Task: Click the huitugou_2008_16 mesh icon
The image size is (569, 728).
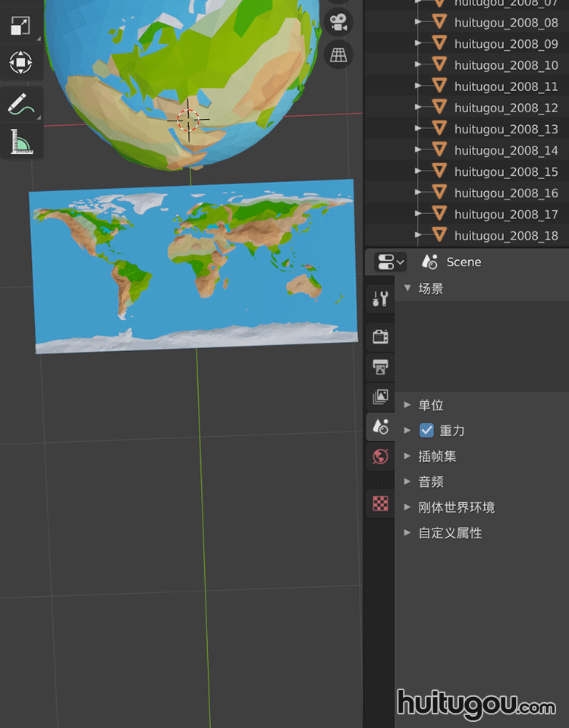Action: (x=439, y=193)
